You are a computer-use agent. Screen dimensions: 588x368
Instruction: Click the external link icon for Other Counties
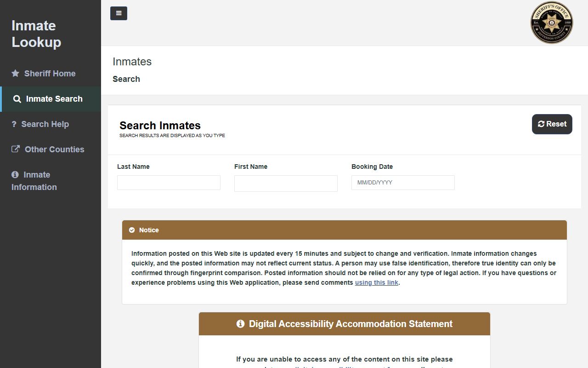click(16, 149)
